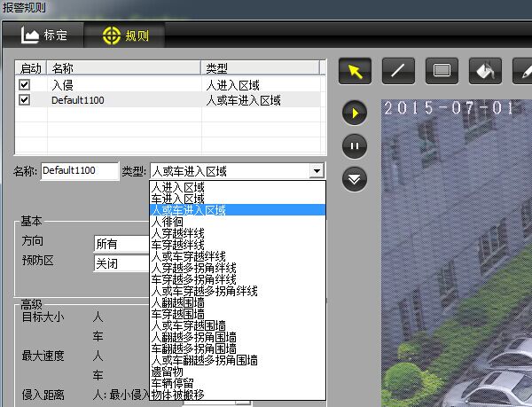The width and height of the screenshot is (532, 407).
Task: Choose 车翻越多拐角围墙 option
Action: click(x=238, y=348)
